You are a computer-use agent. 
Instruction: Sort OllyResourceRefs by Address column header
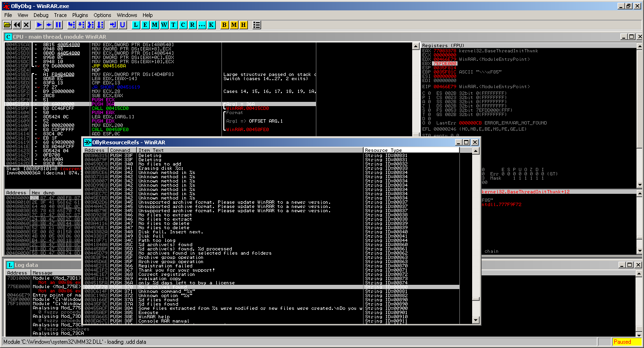click(x=96, y=150)
